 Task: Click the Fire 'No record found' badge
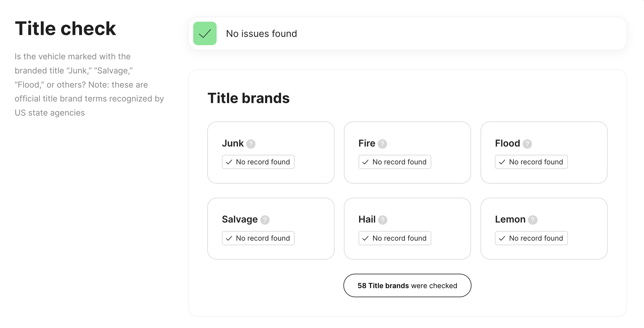click(394, 162)
